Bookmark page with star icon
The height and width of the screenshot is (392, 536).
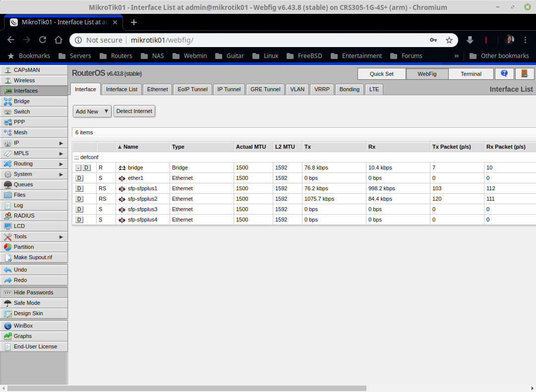click(449, 40)
